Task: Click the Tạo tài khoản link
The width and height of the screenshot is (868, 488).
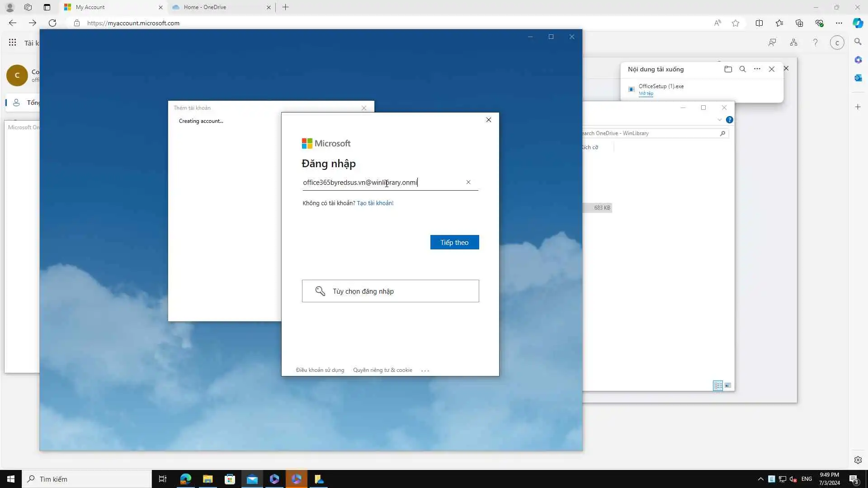Action: point(375,203)
